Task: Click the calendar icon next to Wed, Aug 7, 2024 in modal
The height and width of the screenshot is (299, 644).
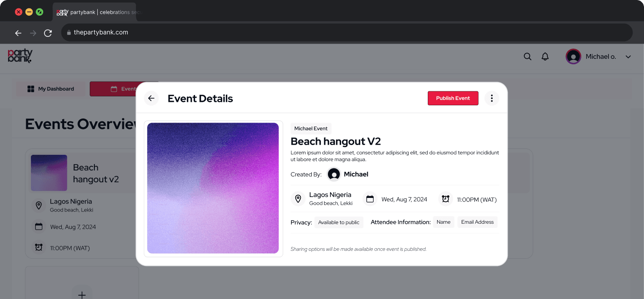Action: click(370, 199)
